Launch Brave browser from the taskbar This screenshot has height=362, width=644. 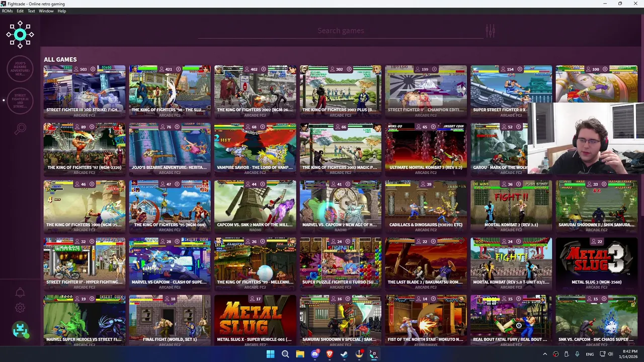point(330,354)
